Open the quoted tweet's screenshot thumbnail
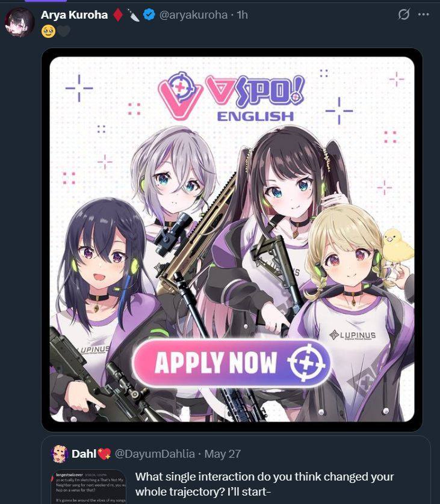Viewport: 440px width, 504px height. (88, 487)
